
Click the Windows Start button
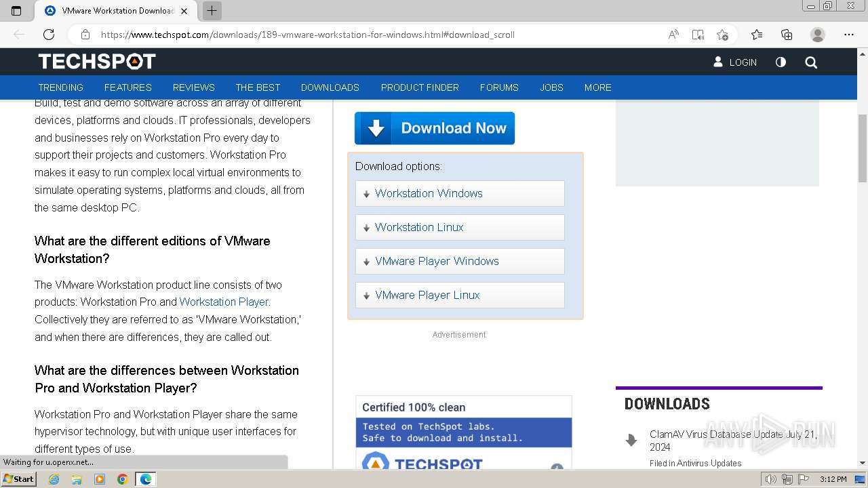coord(18,479)
